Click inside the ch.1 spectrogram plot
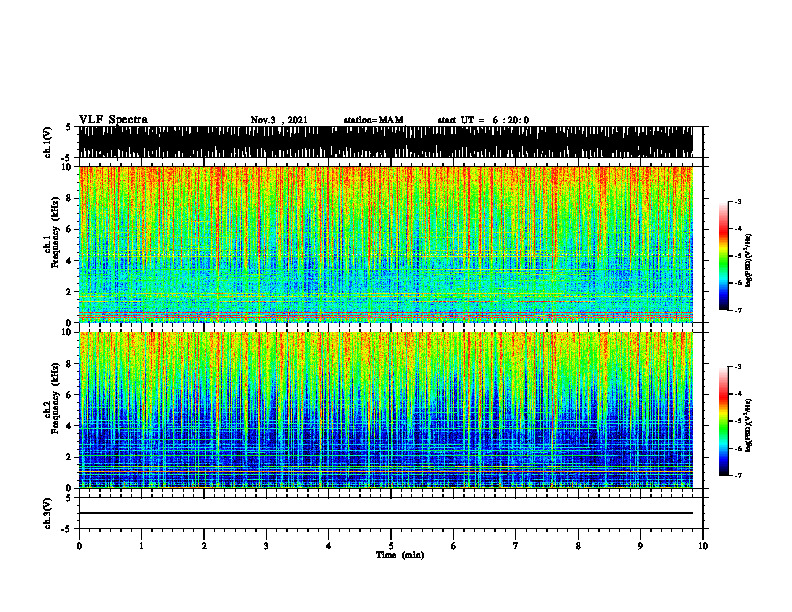Viewport: 792px width, 612px height. [386, 244]
